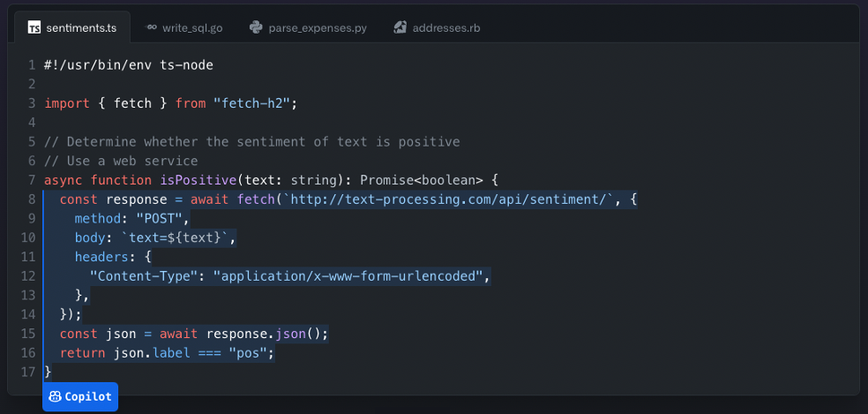Viewport: 868px width, 414px height.
Task: Click the TypeScript icon on sentiments.ts tab
Action: [x=34, y=27]
